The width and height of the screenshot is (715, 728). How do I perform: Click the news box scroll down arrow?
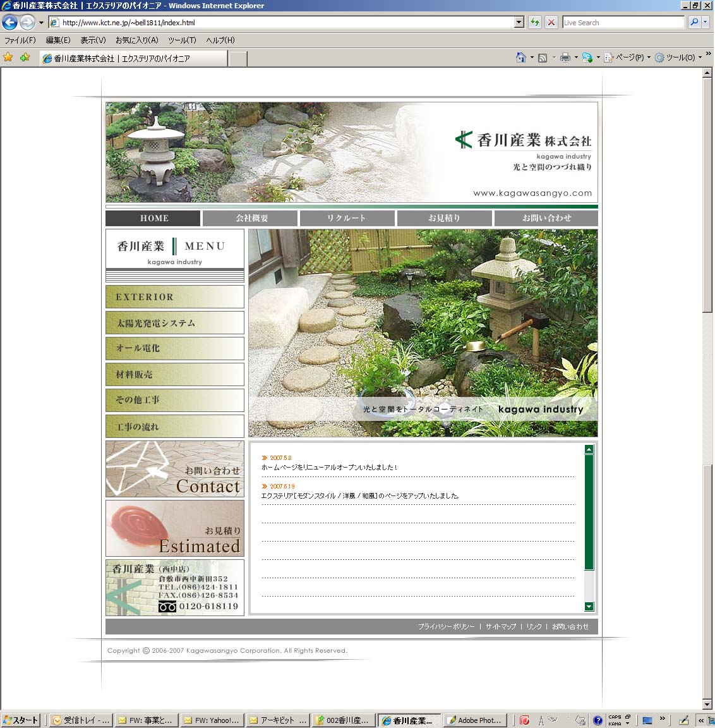(x=589, y=607)
